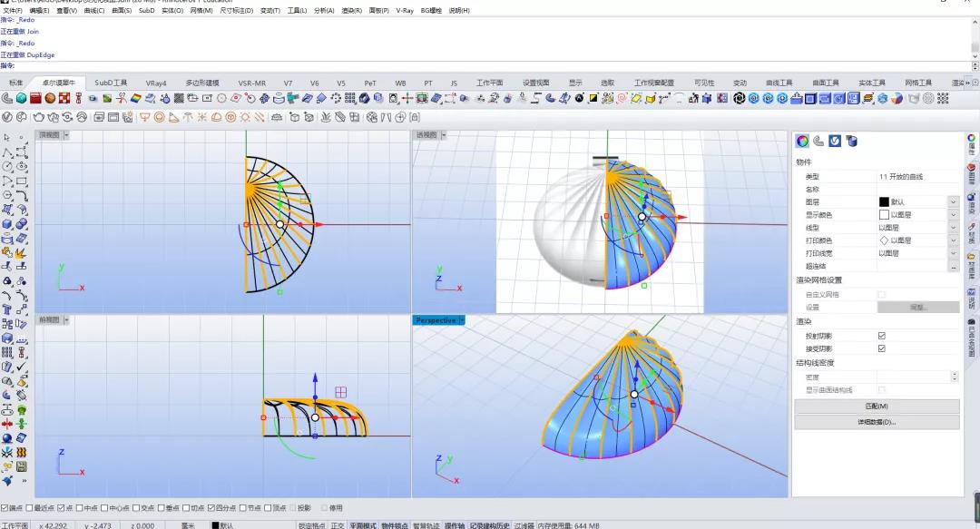Click the red move-arrows cross icon in toolbar
Viewport: 980px width, 529px height.
407,98
